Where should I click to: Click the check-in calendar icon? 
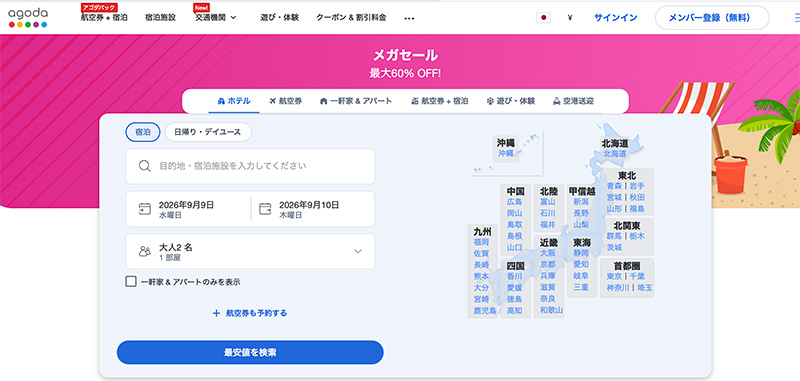click(x=144, y=209)
